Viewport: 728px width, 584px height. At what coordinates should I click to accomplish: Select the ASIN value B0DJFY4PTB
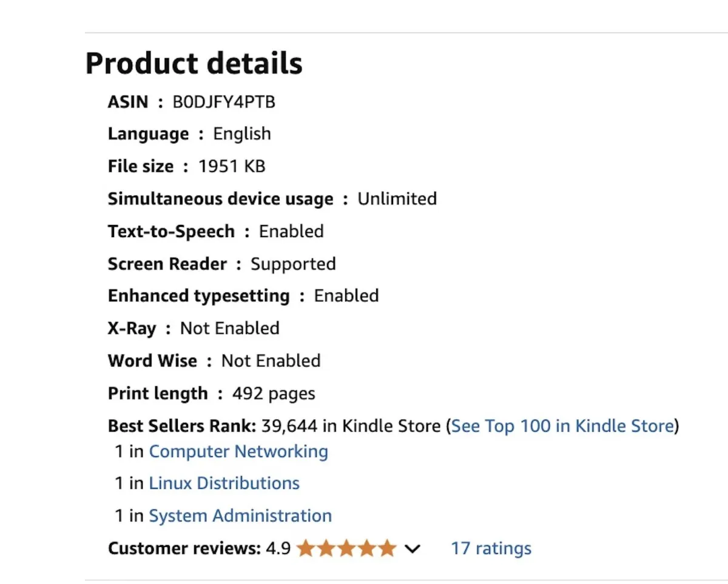click(224, 102)
